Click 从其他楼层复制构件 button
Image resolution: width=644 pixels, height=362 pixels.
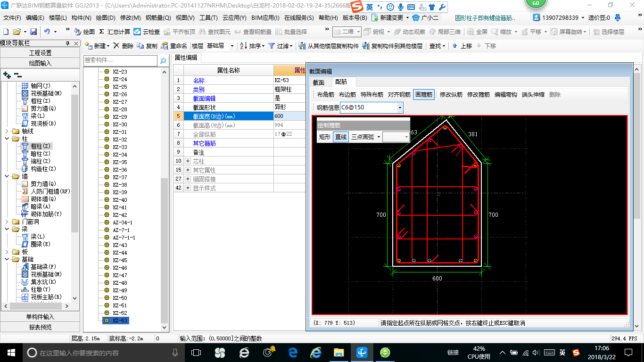(x=329, y=46)
